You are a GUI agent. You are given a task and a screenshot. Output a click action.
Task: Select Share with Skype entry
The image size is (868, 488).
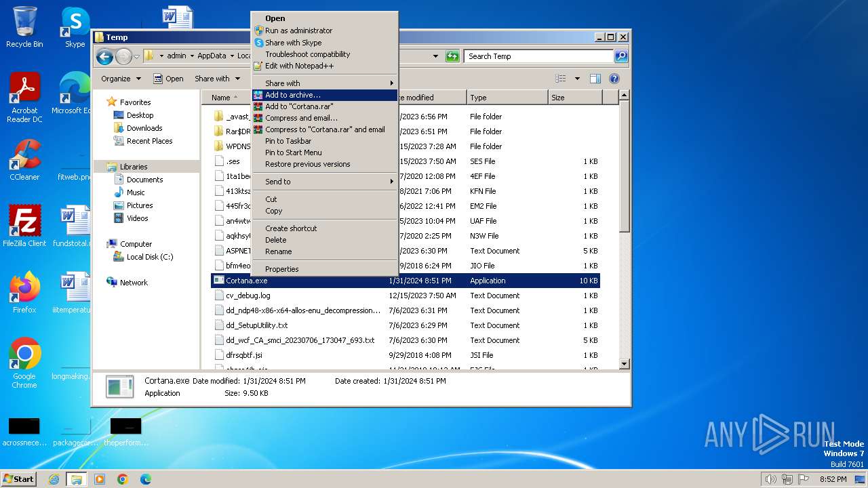(x=325, y=43)
